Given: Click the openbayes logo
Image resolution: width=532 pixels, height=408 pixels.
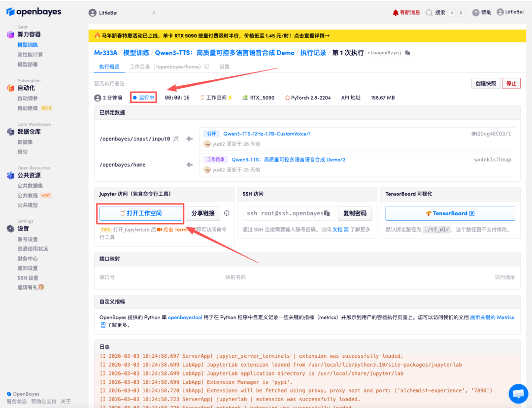Looking at the screenshot, I should 34,11.
